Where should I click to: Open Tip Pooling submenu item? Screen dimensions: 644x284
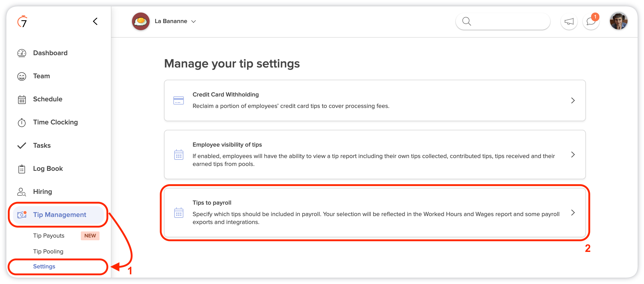pyautogui.click(x=48, y=251)
